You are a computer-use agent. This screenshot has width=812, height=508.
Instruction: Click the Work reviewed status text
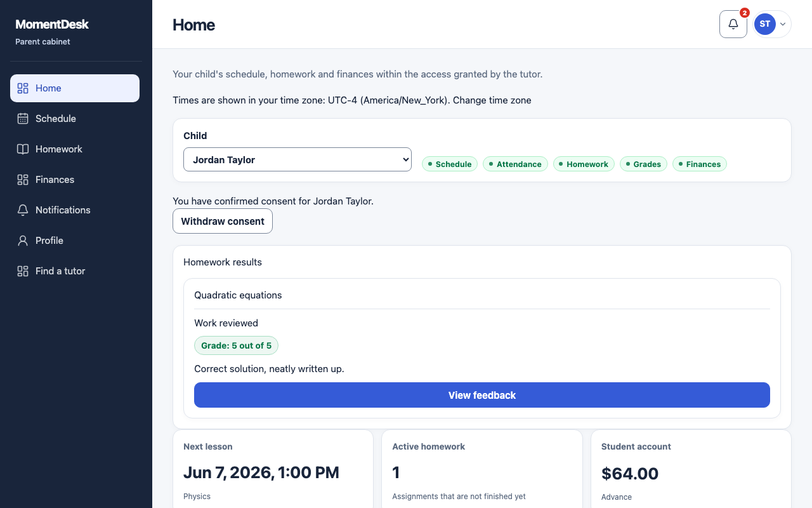click(x=226, y=323)
